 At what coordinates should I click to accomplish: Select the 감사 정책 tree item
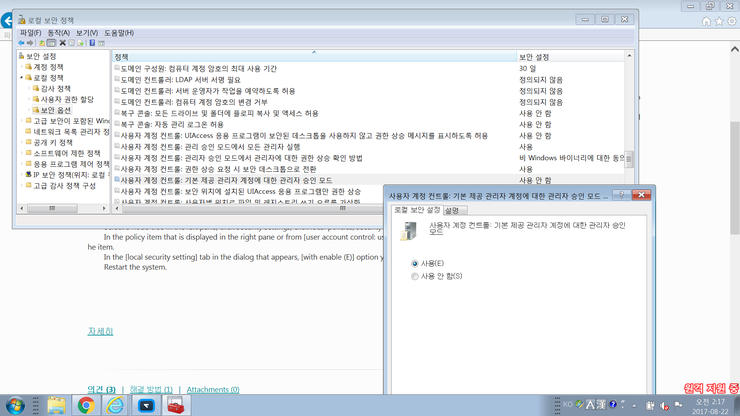coord(55,89)
